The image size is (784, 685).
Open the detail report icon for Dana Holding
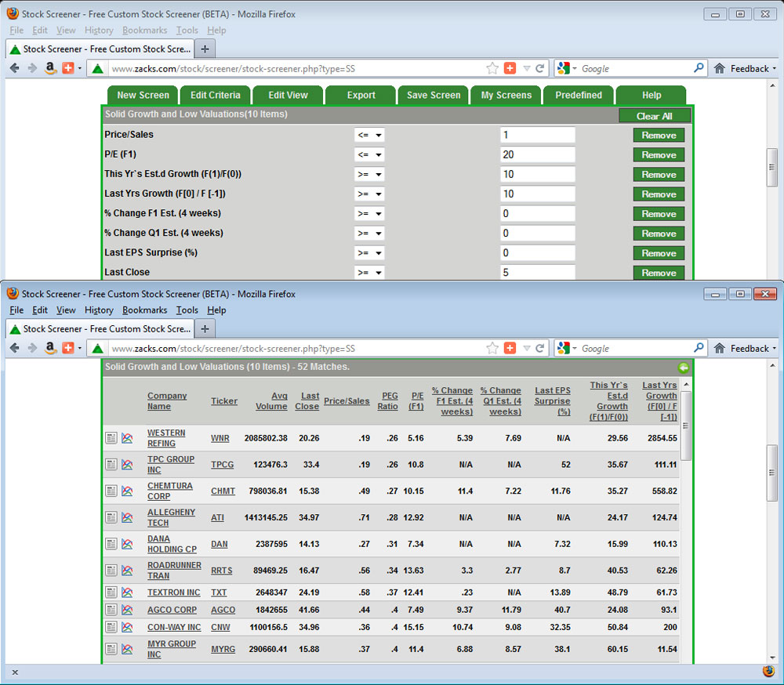point(111,544)
